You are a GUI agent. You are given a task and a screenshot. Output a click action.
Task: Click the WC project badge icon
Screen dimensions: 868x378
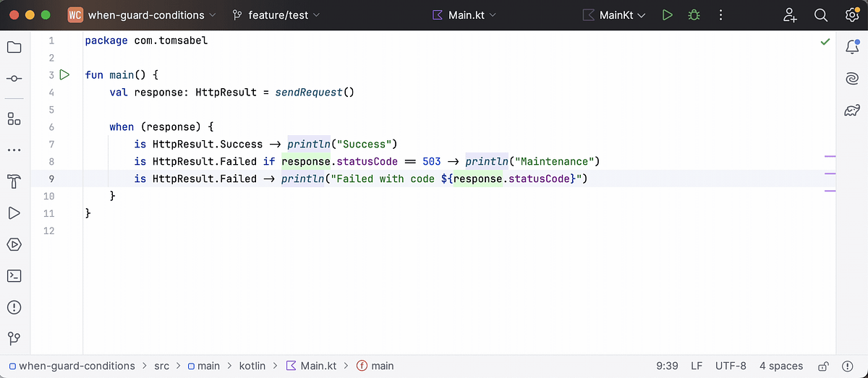pos(75,14)
